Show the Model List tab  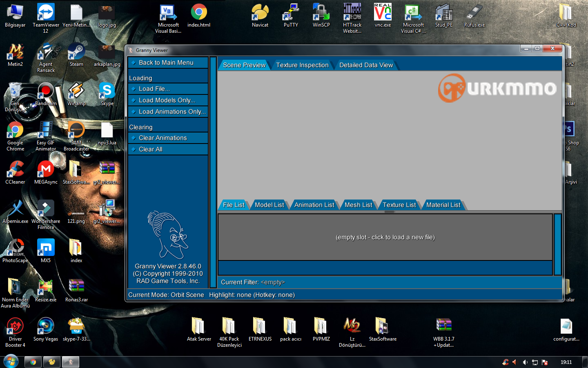(269, 205)
